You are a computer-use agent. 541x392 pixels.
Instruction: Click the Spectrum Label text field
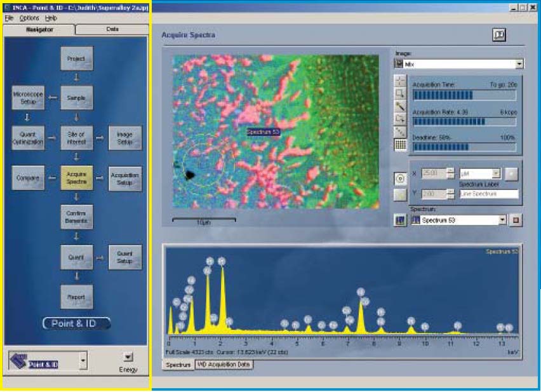click(x=489, y=194)
